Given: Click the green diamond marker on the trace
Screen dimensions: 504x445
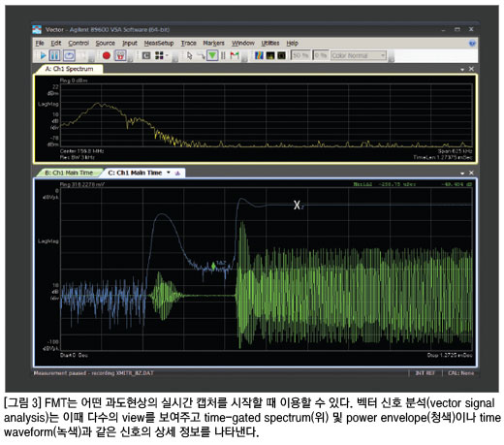Looking at the screenshot, I should tap(213, 266).
